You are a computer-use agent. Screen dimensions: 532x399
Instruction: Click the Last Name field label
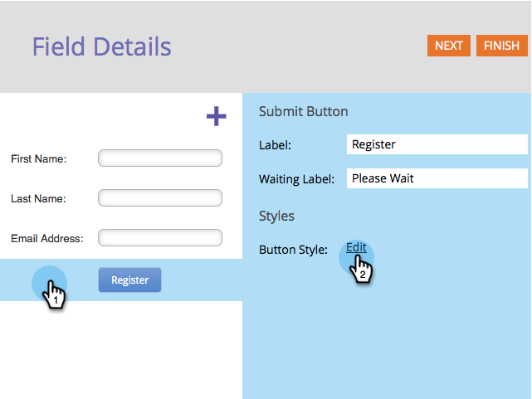pyautogui.click(x=38, y=198)
